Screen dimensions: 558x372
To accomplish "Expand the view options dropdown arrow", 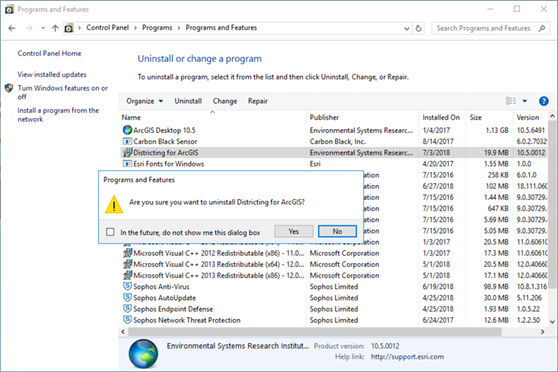I will tap(525, 101).
